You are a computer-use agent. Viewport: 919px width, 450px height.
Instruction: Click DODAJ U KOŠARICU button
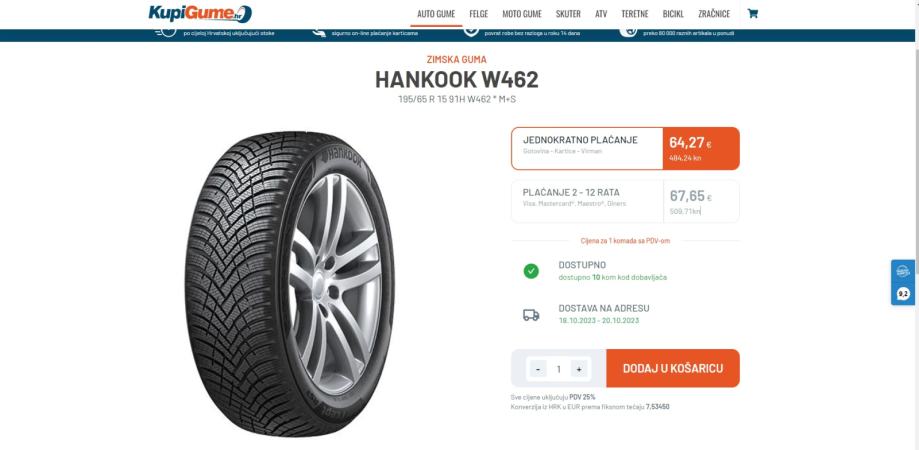[x=673, y=369]
